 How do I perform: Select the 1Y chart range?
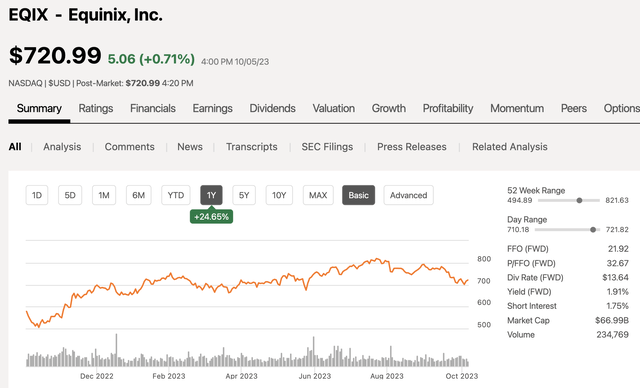pos(211,195)
